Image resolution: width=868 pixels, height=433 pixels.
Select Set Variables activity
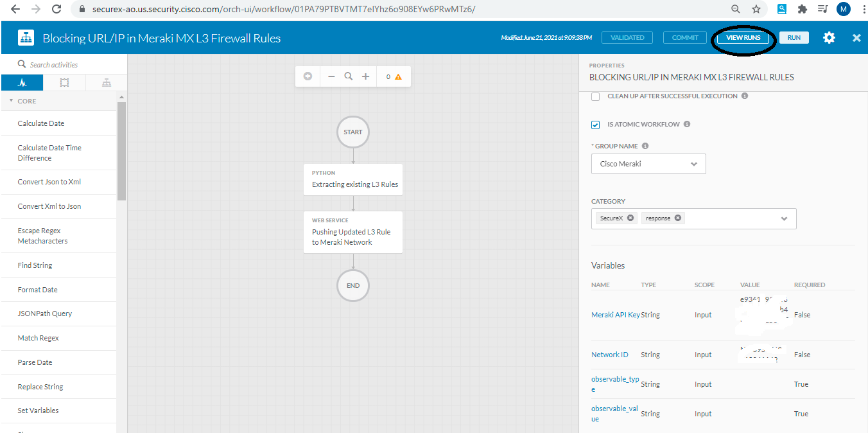click(59, 411)
